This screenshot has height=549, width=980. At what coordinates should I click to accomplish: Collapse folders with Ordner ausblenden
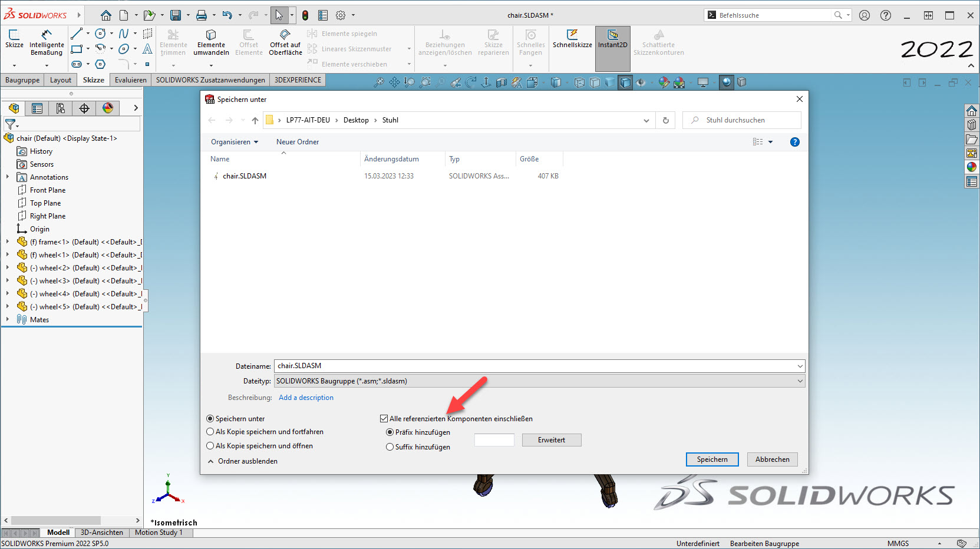[243, 461]
